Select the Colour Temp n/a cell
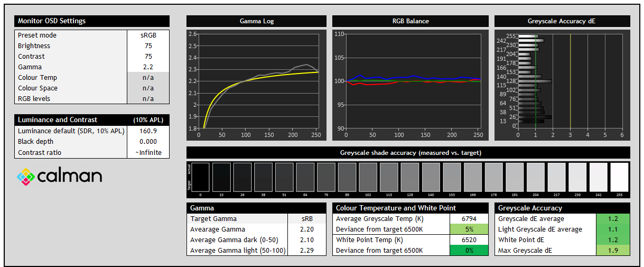The height and width of the screenshot is (267, 644). pos(148,78)
